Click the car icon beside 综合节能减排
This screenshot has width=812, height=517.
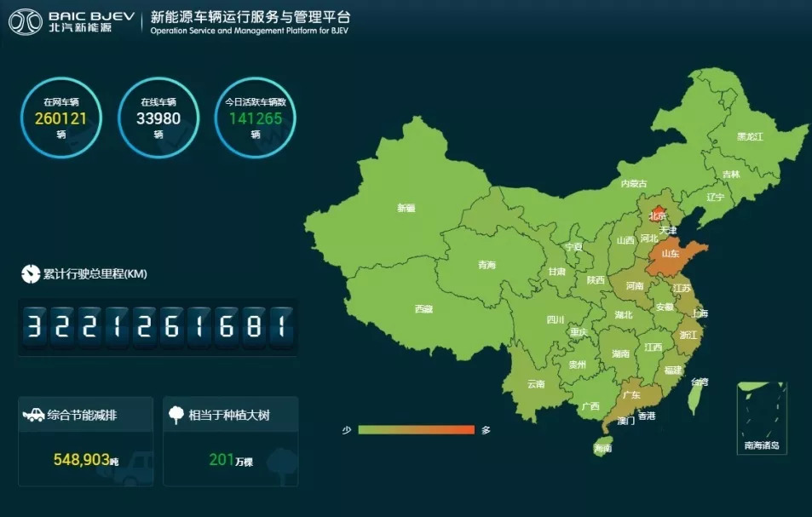click(33, 415)
